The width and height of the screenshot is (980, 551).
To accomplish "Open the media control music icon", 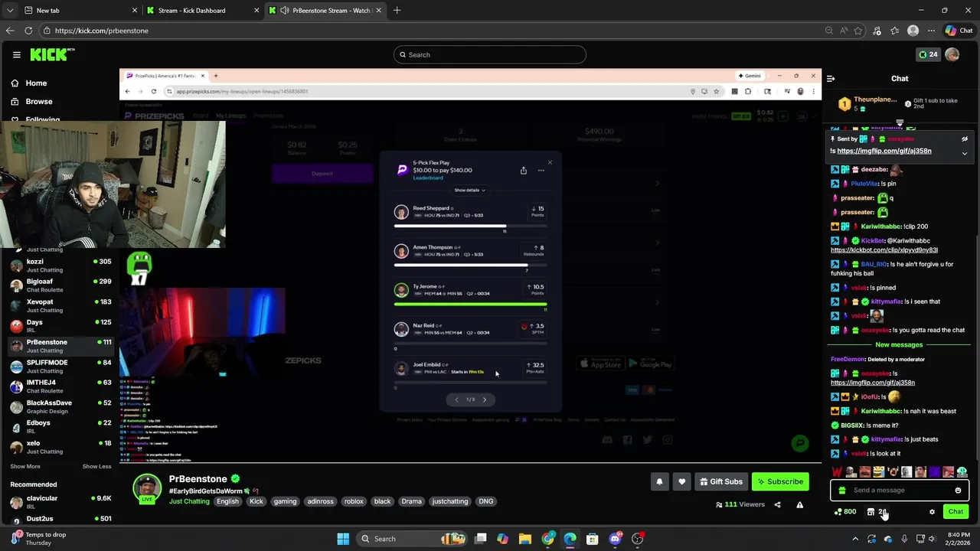I will click(x=877, y=31).
